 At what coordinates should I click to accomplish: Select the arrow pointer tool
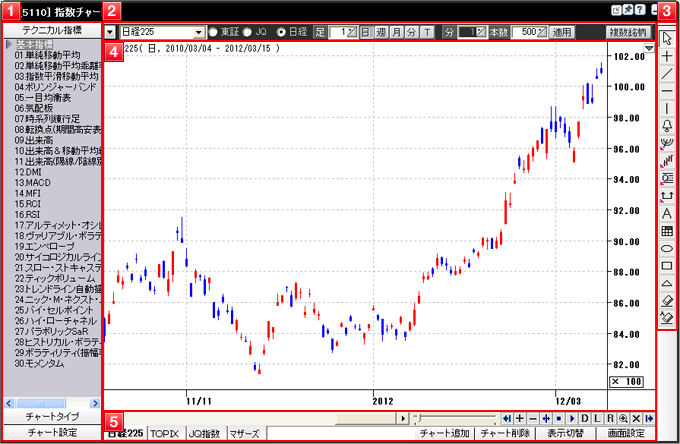click(667, 39)
